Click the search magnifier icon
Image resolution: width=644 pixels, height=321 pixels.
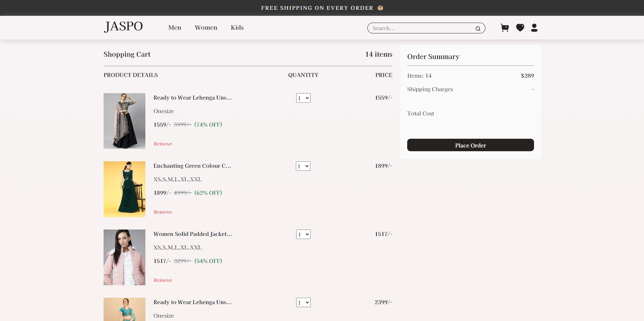tap(478, 29)
